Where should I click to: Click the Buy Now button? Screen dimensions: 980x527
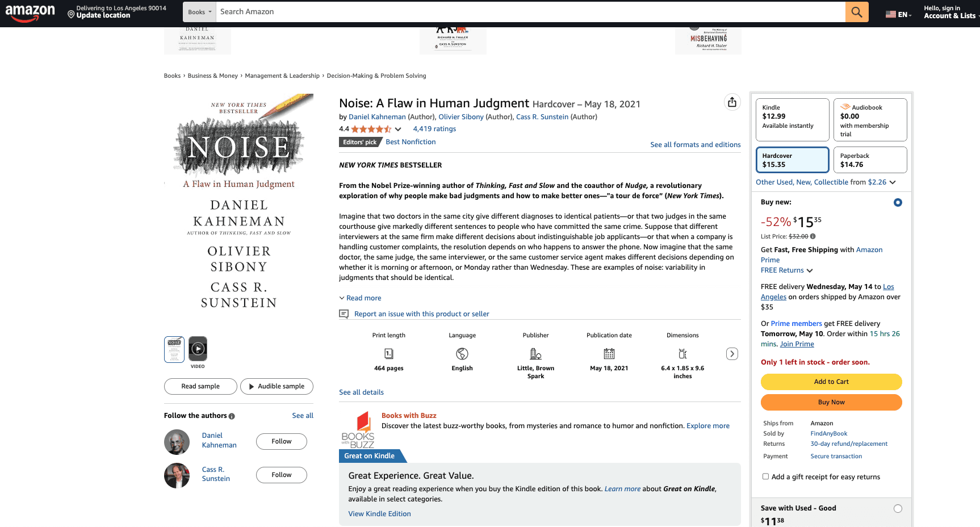click(x=831, y=402)
